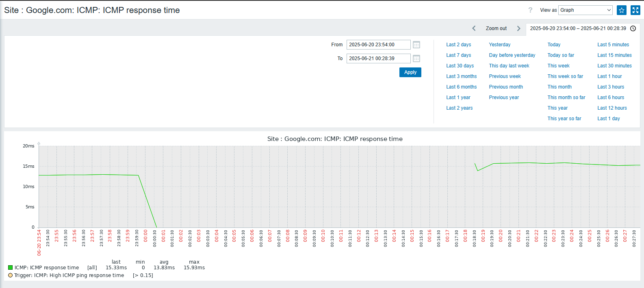Pick Last 15 minutes range

614,55
